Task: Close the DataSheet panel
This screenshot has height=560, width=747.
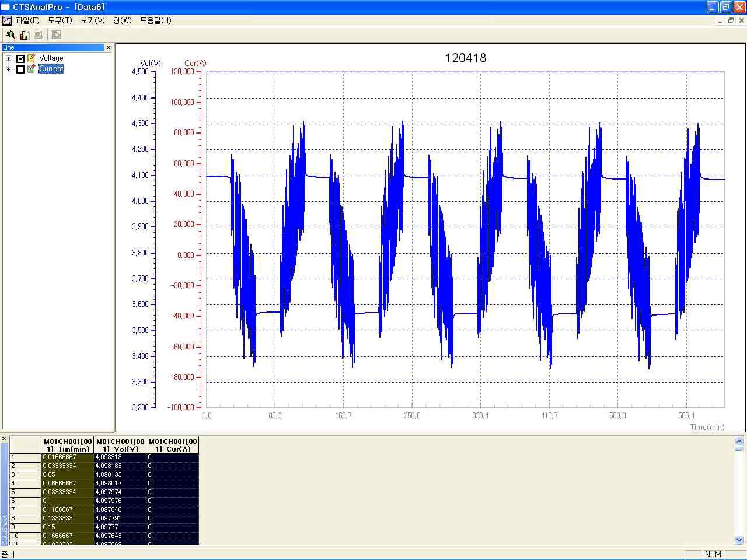Action: (4, 439)
